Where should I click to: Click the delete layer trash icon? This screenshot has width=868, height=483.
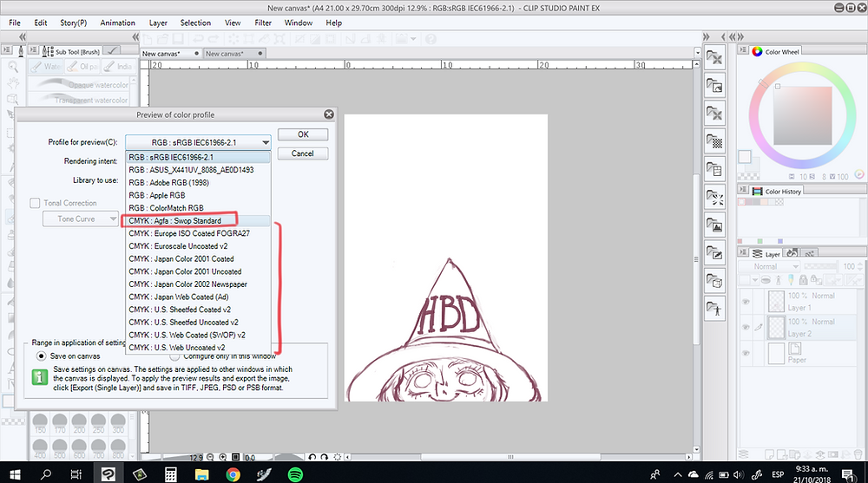click(x=857, y=454)
